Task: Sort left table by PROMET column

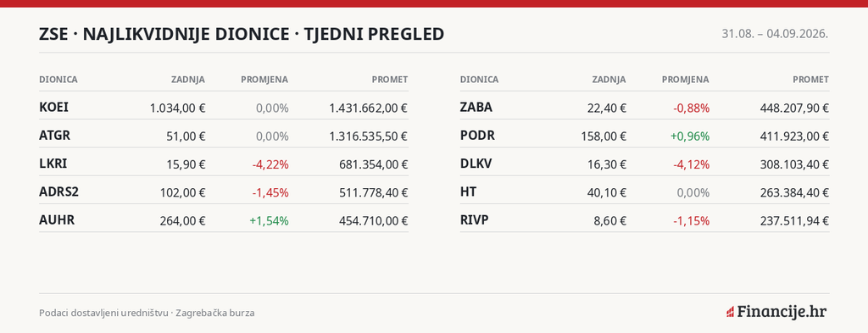Action: tap(390, 80)
